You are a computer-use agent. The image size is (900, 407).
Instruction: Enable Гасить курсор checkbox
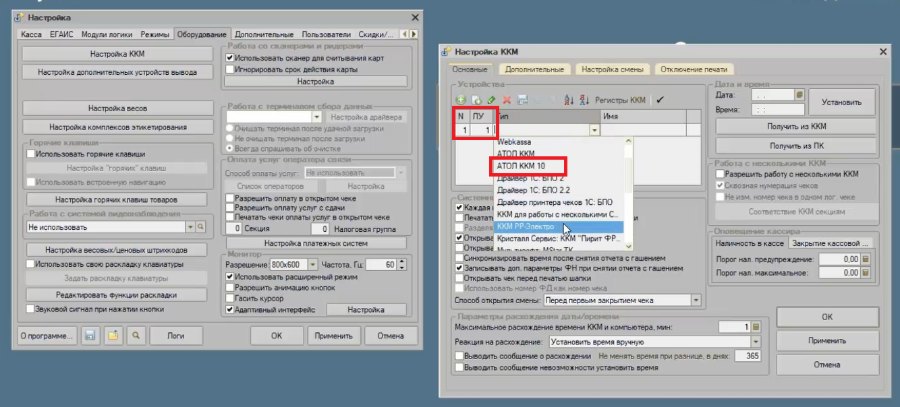tap(230, 299)
